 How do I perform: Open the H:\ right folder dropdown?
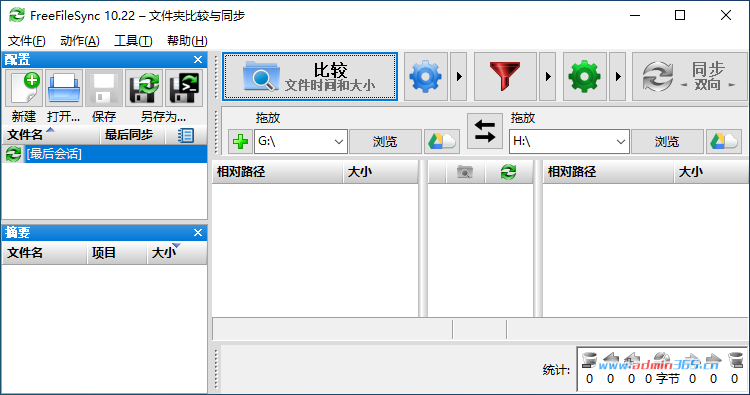[620, 142]
